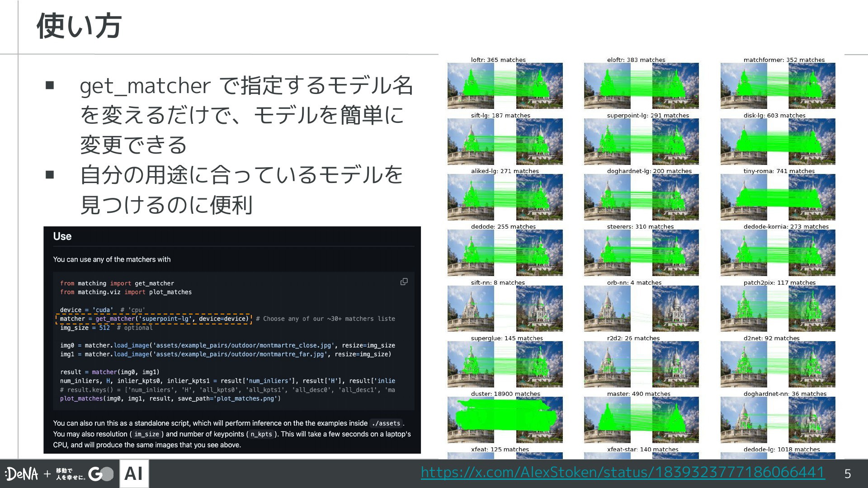Click the sift-lg 187 matches thumbnail
This screenshot has height=488, width=868.
(x=505, y=141)
